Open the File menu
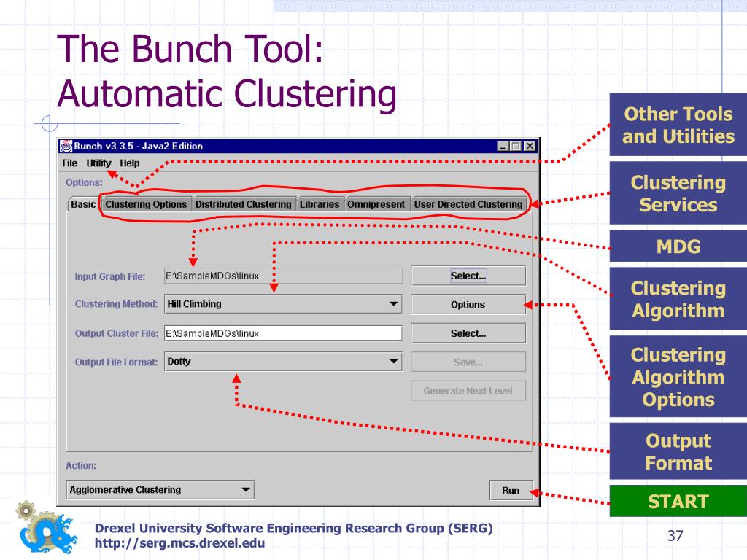The width and height of the screenshot is (747, 560). (x=69, y=163)
